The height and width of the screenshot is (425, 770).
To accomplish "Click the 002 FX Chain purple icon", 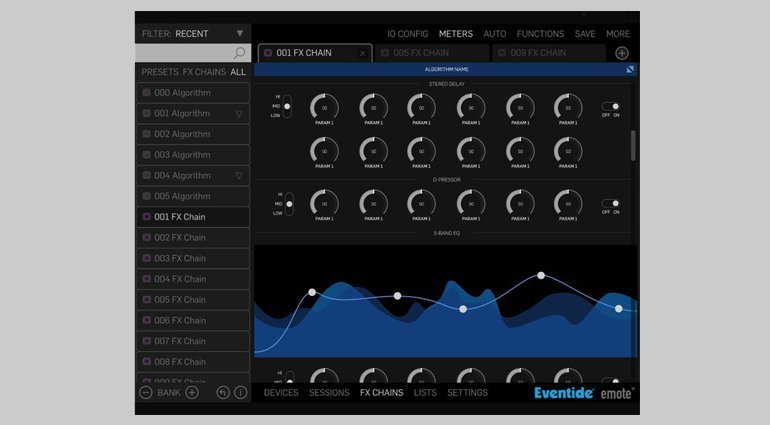I will click(146, 238).
